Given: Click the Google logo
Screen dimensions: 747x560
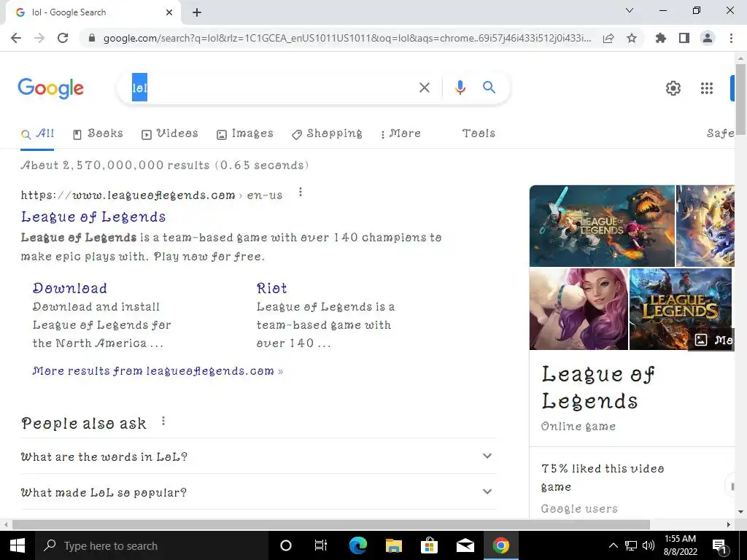Looking at the screenshot, I should (51, 88).
